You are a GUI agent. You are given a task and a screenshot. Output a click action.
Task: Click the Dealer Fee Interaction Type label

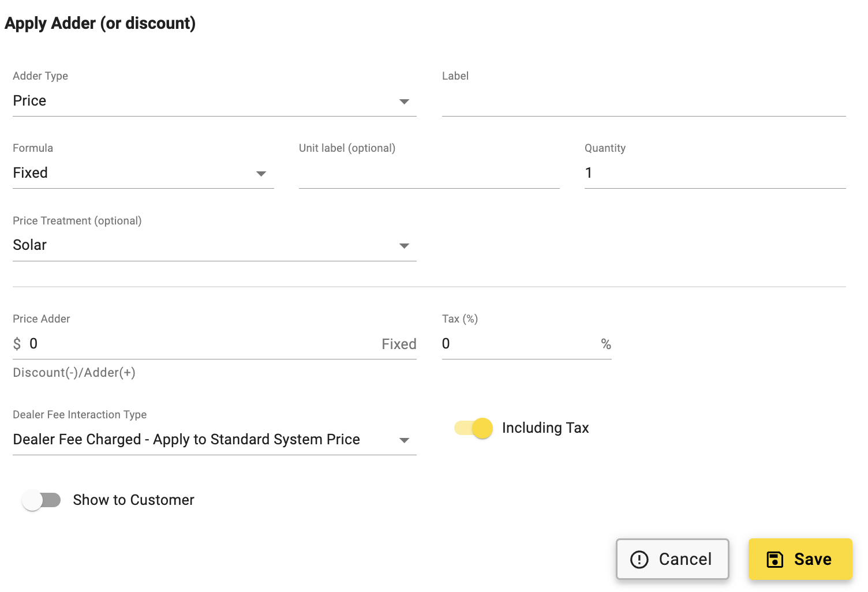(x=80, y=415)
